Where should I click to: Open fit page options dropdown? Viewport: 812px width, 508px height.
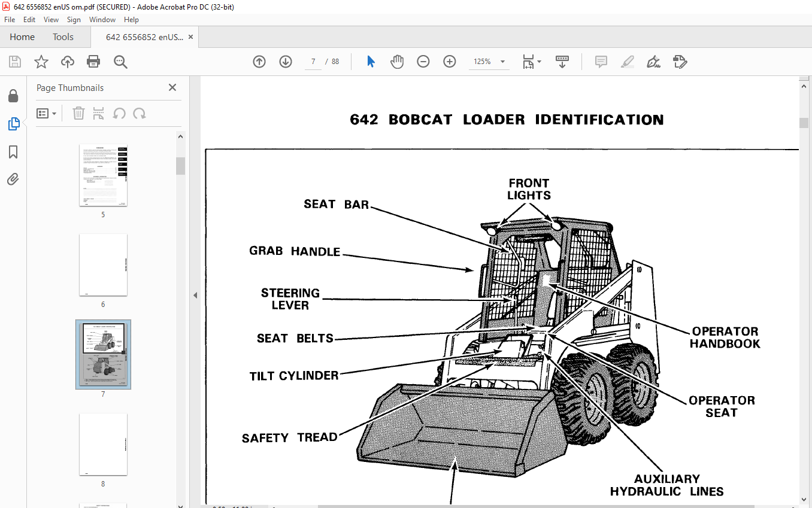[531, 62]
